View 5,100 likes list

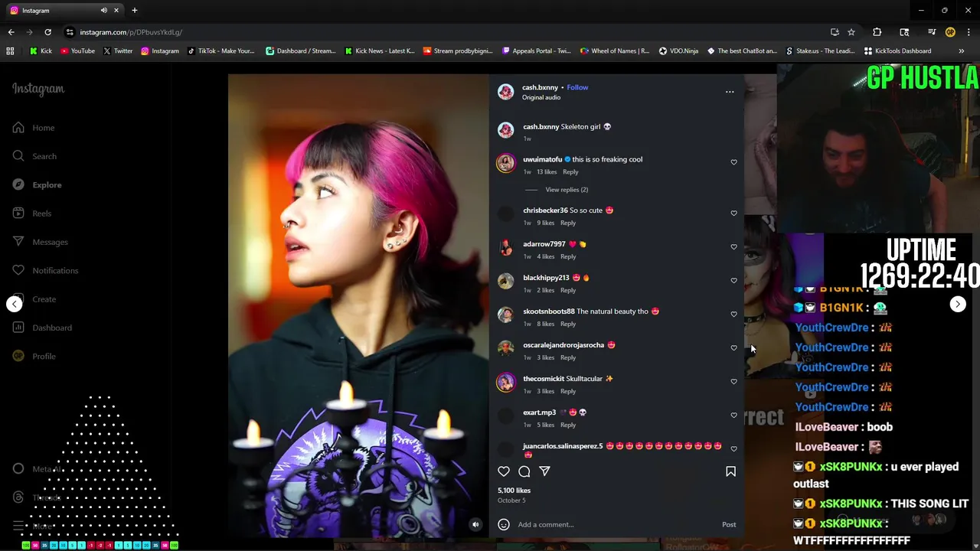click(x=514, y=491)
